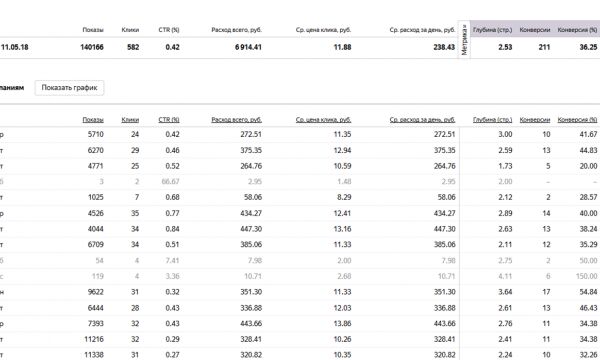This screenshot has width=600, height=360.
Task: Select click price cell 13.86
Action: coord(342,324)
